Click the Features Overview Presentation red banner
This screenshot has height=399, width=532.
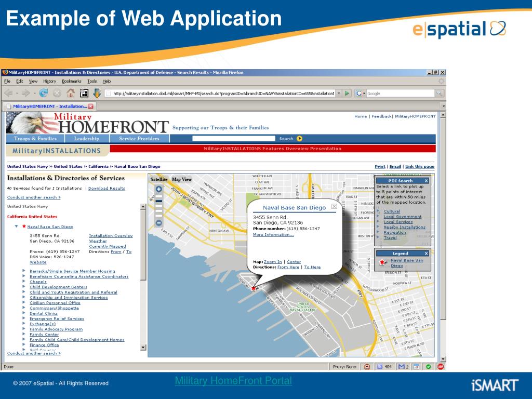click(272, 149)
